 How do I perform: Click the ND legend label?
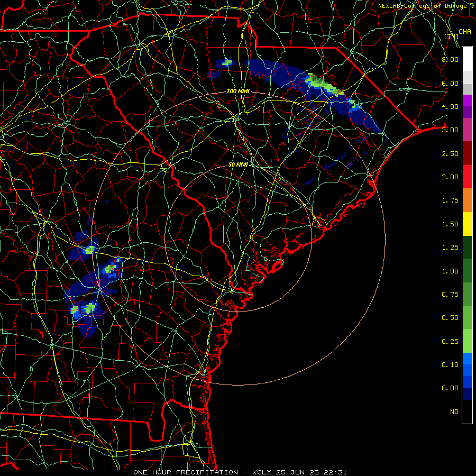click(454, 412)
